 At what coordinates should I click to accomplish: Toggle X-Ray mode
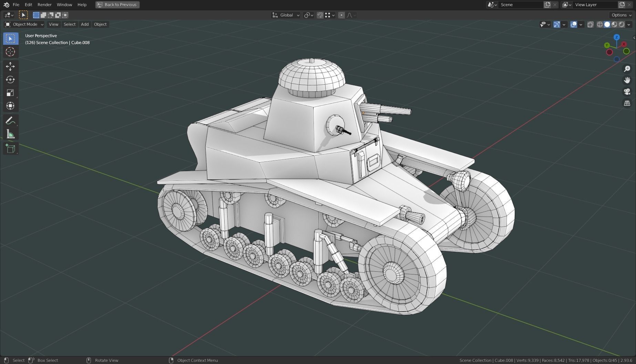pyautogui.click(x=590, y=24)
